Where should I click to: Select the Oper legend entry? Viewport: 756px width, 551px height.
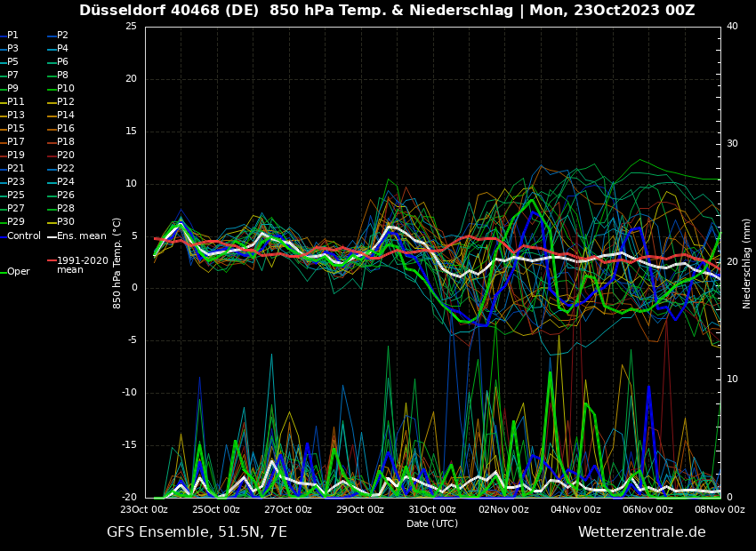click(x=19, y=272)
